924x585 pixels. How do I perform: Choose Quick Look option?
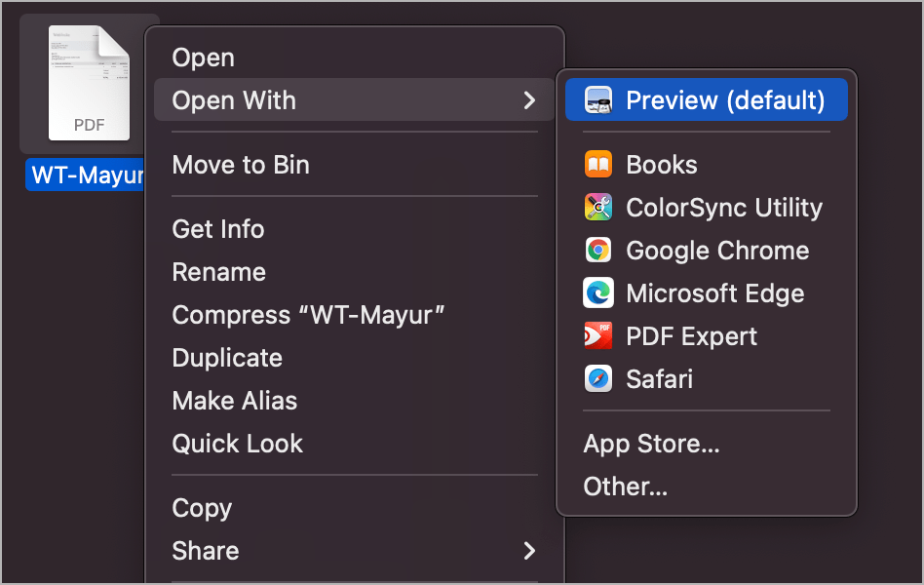point(238,444)
